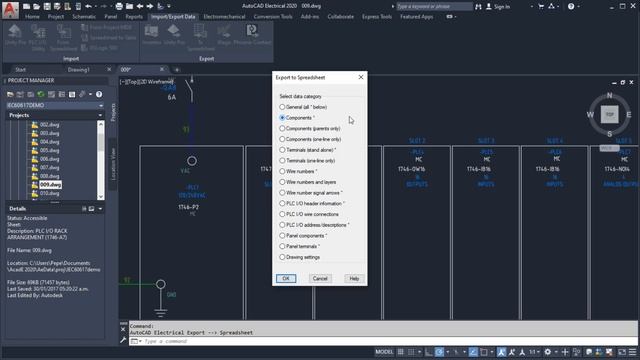Open the undo history dropdown arrow

coord(96,6)
